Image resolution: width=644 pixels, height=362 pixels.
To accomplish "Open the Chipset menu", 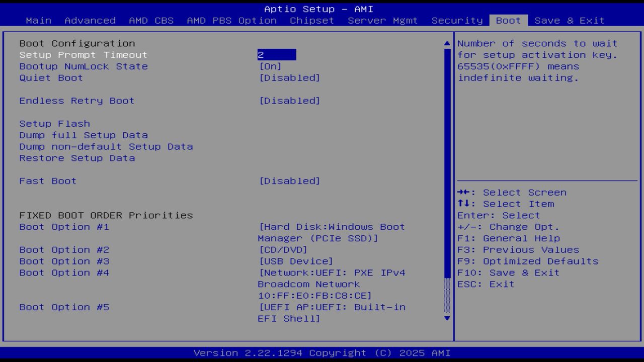I will 312,20.
